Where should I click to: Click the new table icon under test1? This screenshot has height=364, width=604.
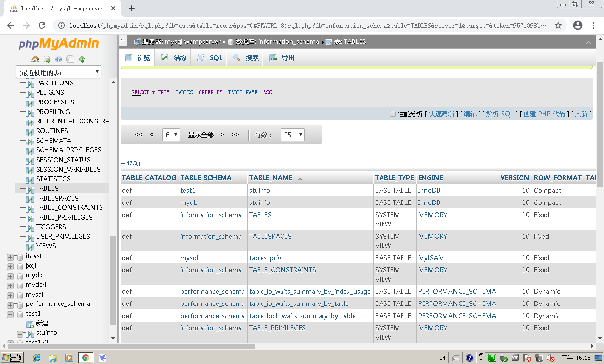pyautogui.click(x=30, y=324)
